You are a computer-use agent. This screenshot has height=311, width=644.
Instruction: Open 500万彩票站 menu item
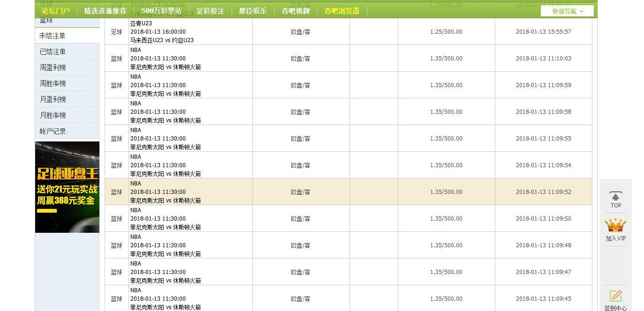161,11
